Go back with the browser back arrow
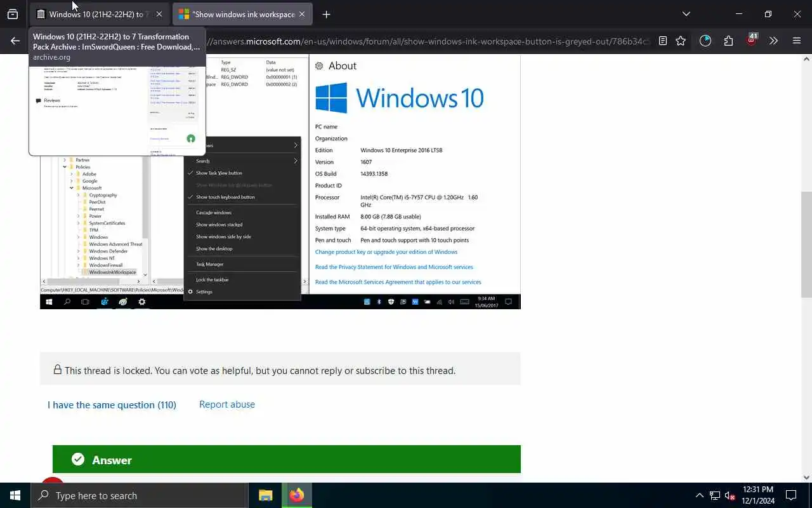The height and width of the screenshot is (508, 812). click(15, 41)
